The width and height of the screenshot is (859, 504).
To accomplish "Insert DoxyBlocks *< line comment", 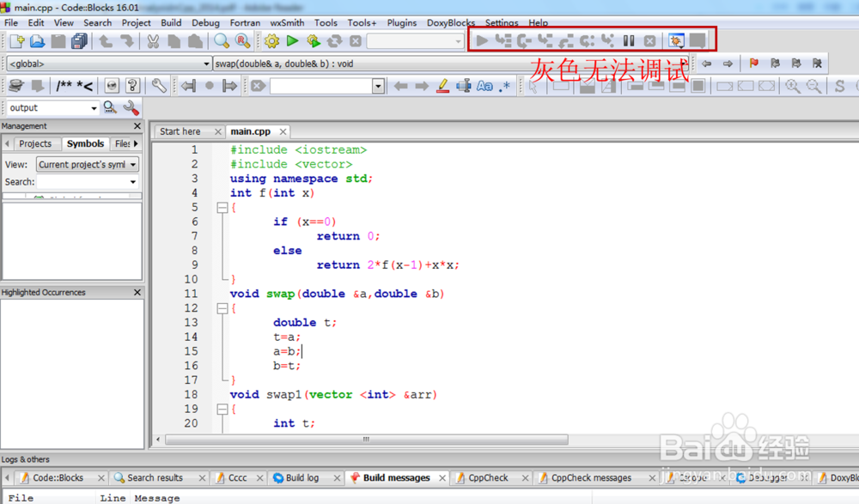I will click(85, 86).
